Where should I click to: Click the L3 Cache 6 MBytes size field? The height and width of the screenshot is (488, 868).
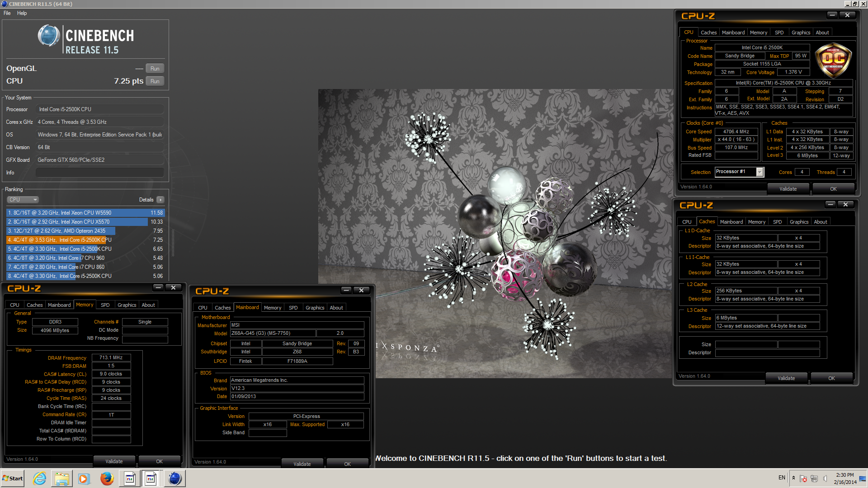click(746, 318)
